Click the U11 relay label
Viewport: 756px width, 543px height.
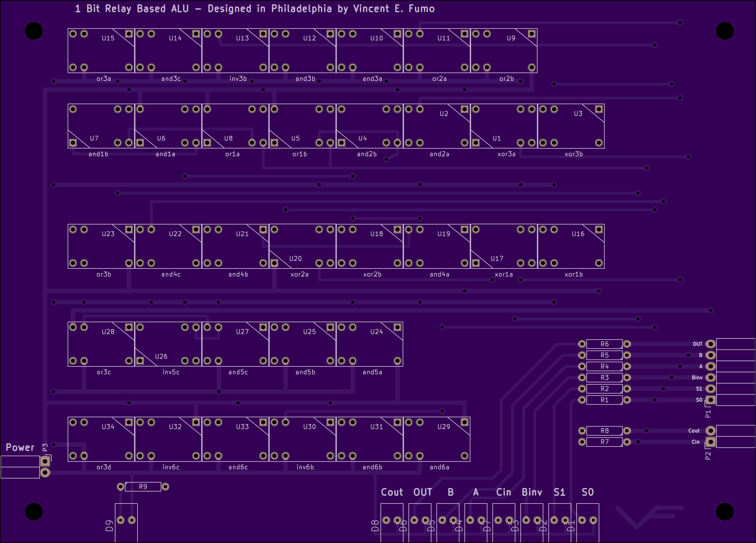tap(444, 38)
